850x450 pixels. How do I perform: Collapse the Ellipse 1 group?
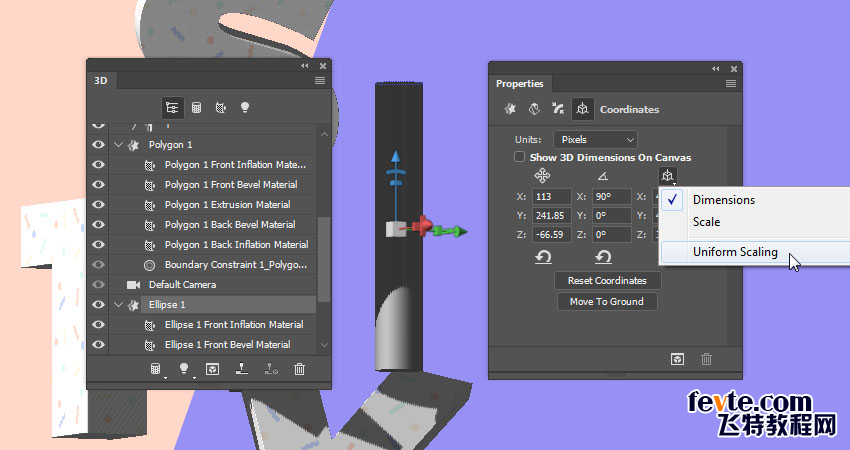[x=118, y=305]
